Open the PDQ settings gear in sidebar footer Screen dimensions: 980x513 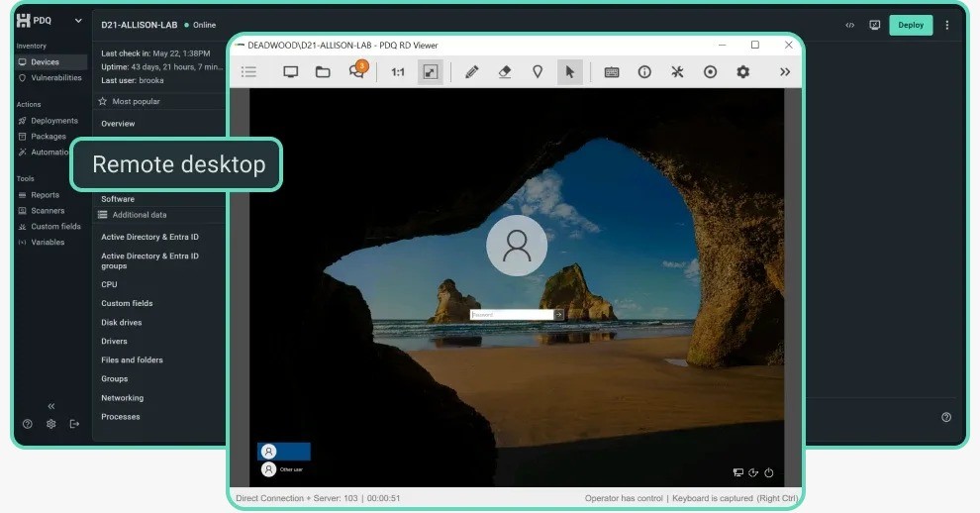[51, 424]
